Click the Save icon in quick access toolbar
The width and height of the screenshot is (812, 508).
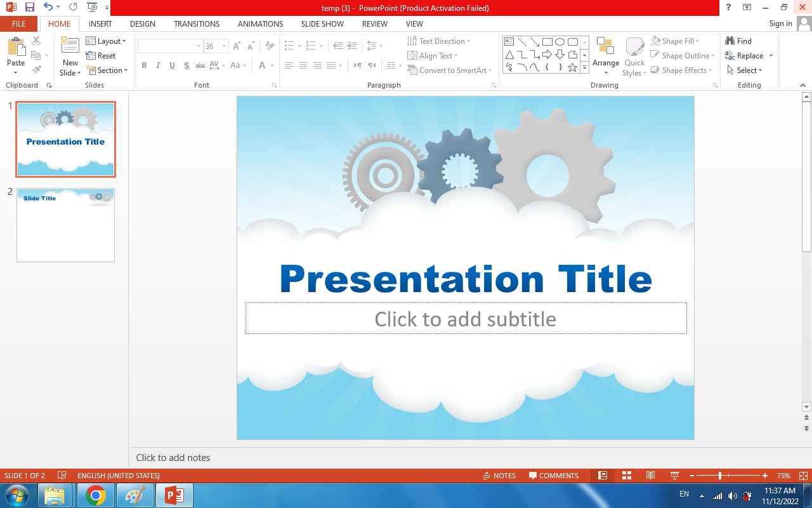[29, 8]
